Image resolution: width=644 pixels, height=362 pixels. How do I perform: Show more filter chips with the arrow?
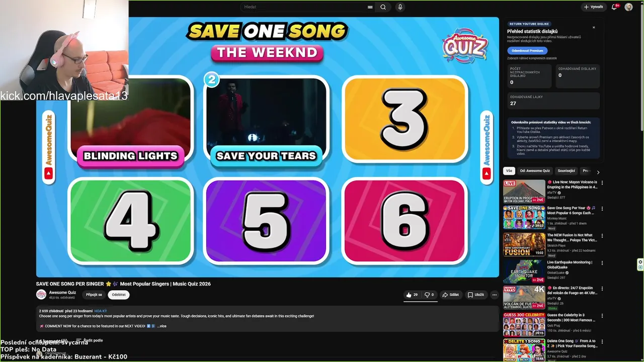[x=598, y=172]
